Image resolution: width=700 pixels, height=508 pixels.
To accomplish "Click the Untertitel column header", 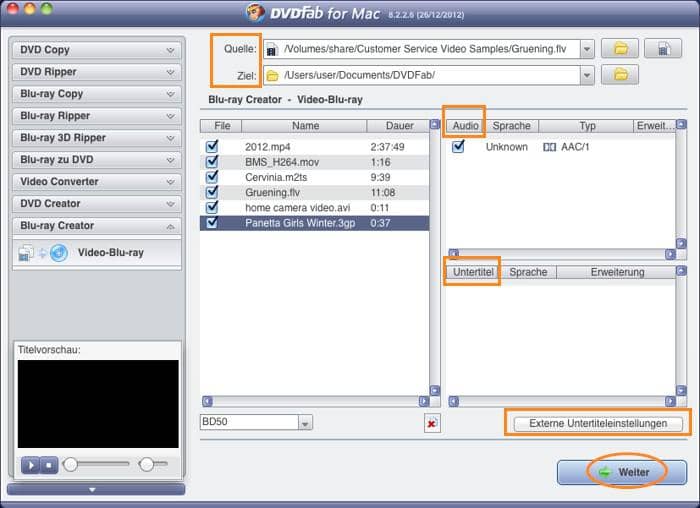I will [473, 272].
